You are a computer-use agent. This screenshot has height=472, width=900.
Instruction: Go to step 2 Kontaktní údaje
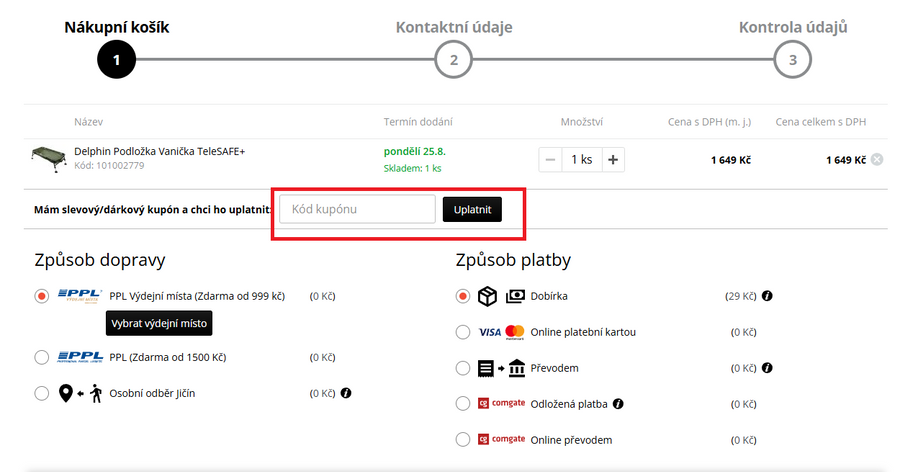(x=453, y=59)
